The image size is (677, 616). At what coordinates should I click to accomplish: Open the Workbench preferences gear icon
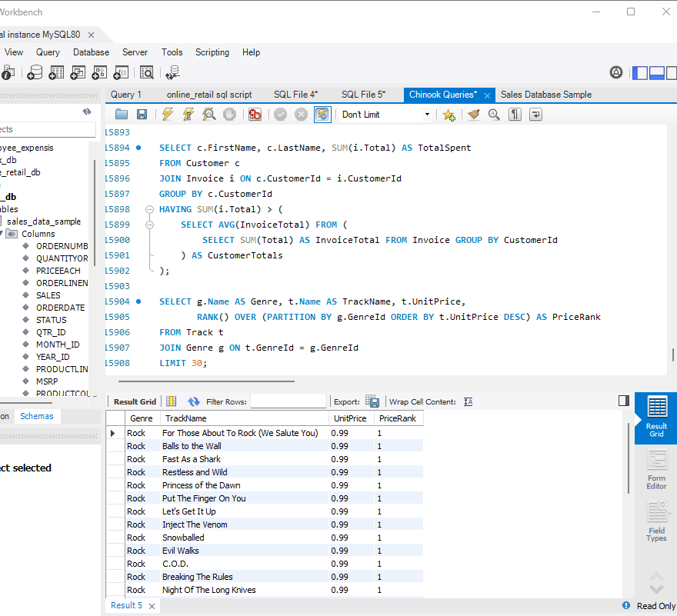click(616, 72)
